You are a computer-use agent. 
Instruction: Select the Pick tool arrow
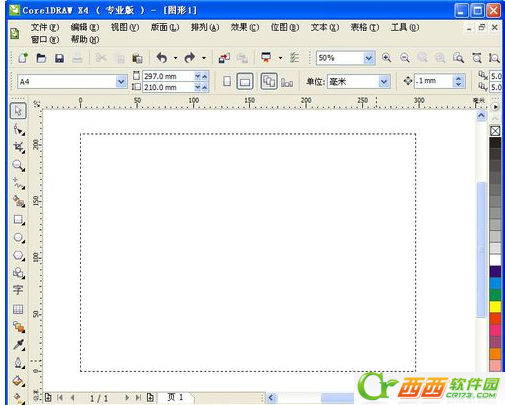(x=18, y=111)
